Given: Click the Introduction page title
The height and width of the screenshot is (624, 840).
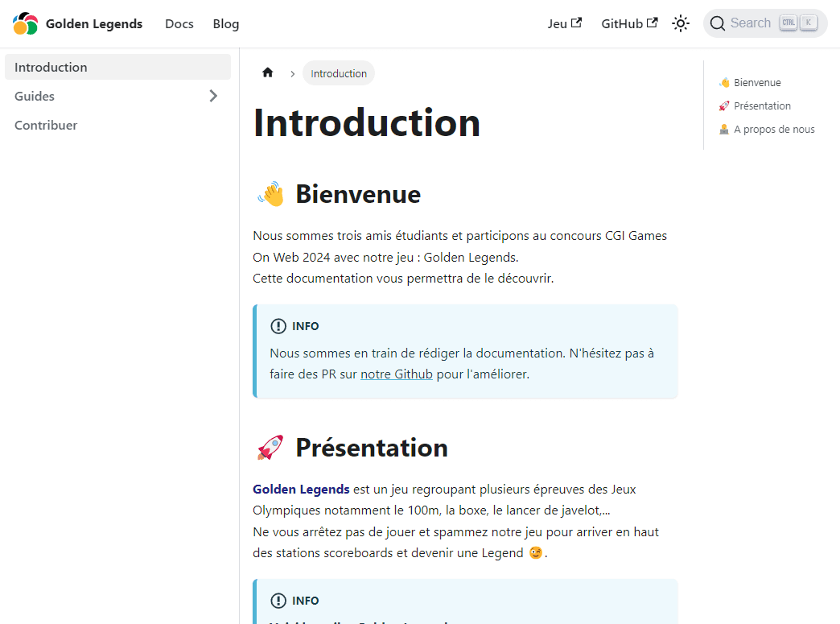Looking at the screenshot, I should point(366,122).
